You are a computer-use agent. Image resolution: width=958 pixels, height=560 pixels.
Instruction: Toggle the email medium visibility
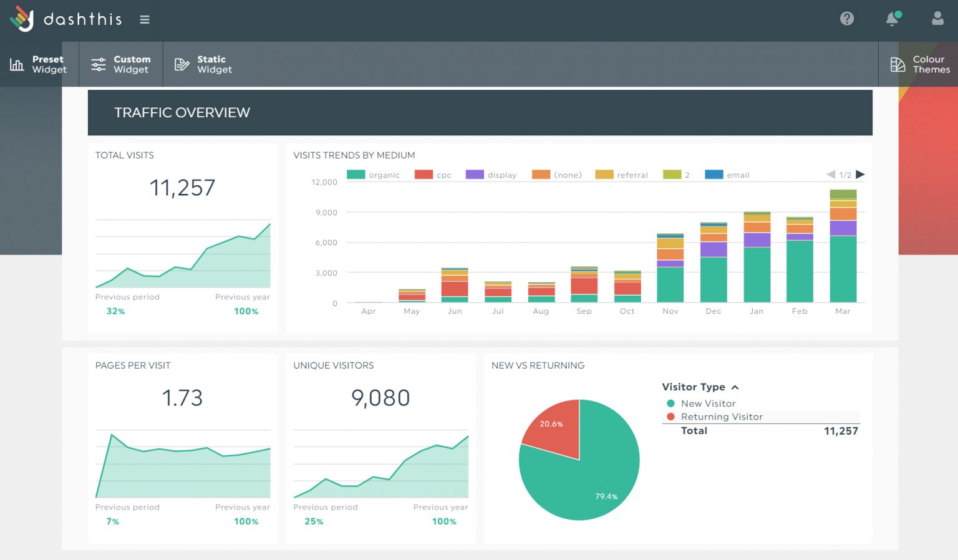pos(727,175)
